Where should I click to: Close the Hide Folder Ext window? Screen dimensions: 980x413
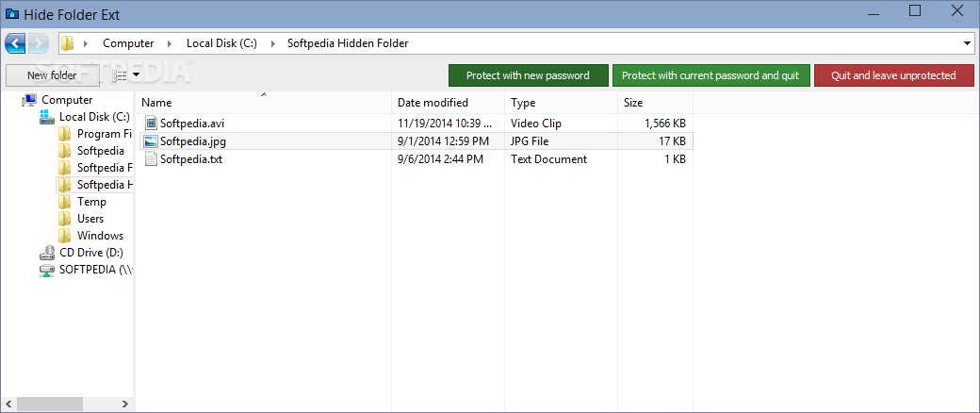pyautogui.click(x=956, y=10)
